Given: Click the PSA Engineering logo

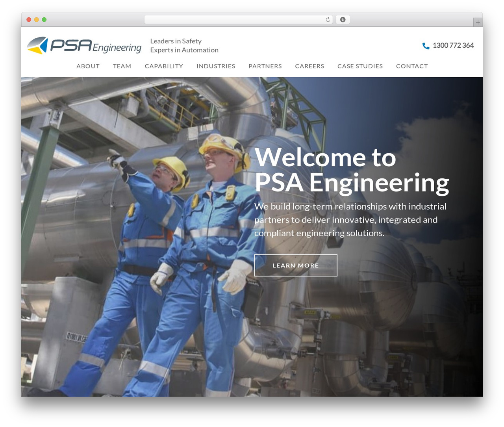Looking at the screenshot, I should (x=84, y=46).
